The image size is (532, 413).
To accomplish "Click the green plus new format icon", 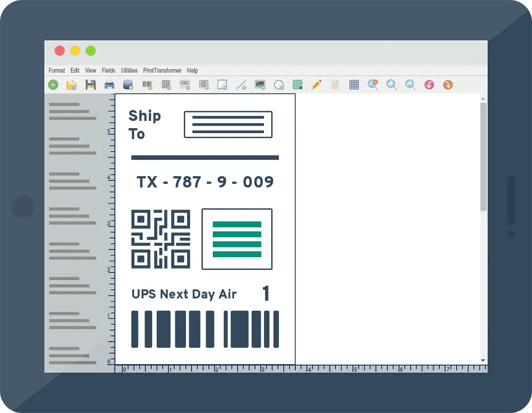I will [x=53, y=85].
